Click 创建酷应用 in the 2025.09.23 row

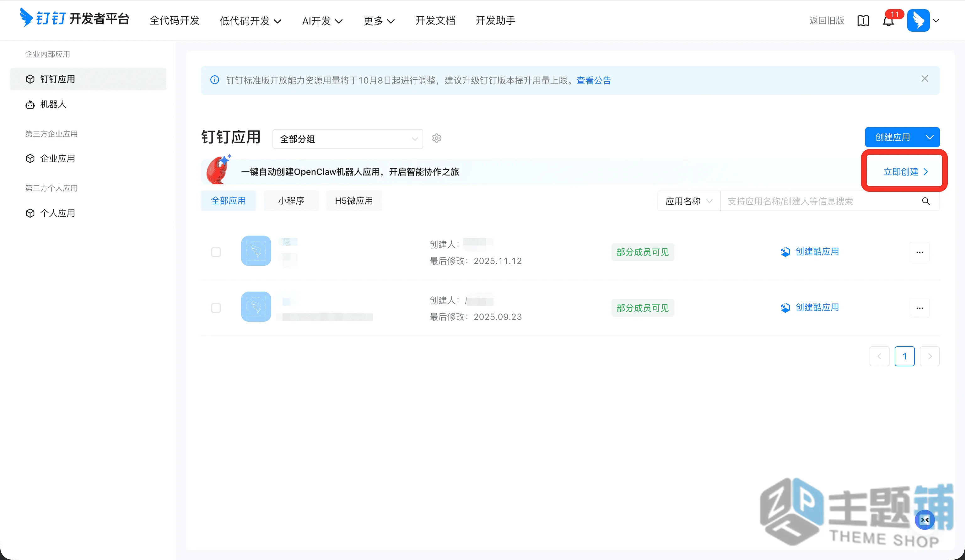tap(810, 308)
